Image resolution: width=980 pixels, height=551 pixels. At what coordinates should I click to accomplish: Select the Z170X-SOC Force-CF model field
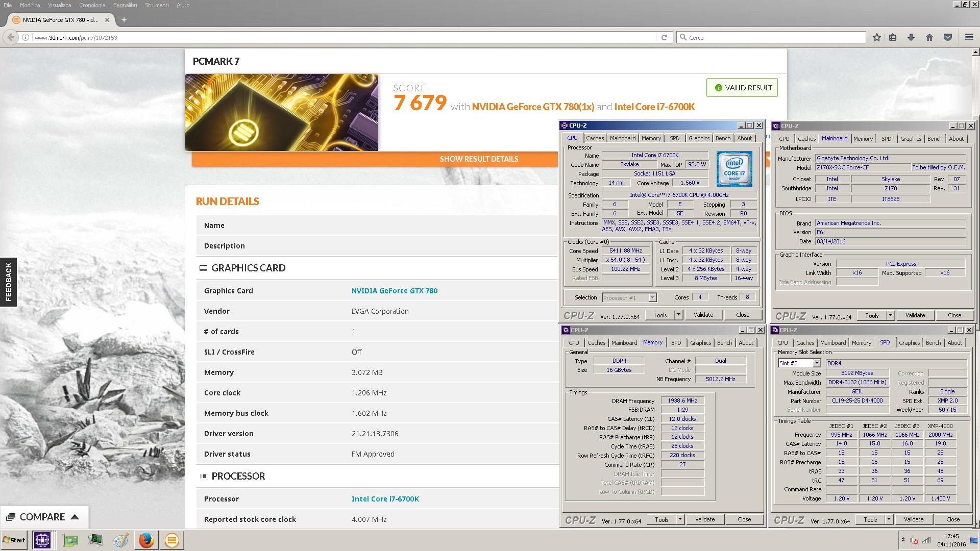(863, 167)
